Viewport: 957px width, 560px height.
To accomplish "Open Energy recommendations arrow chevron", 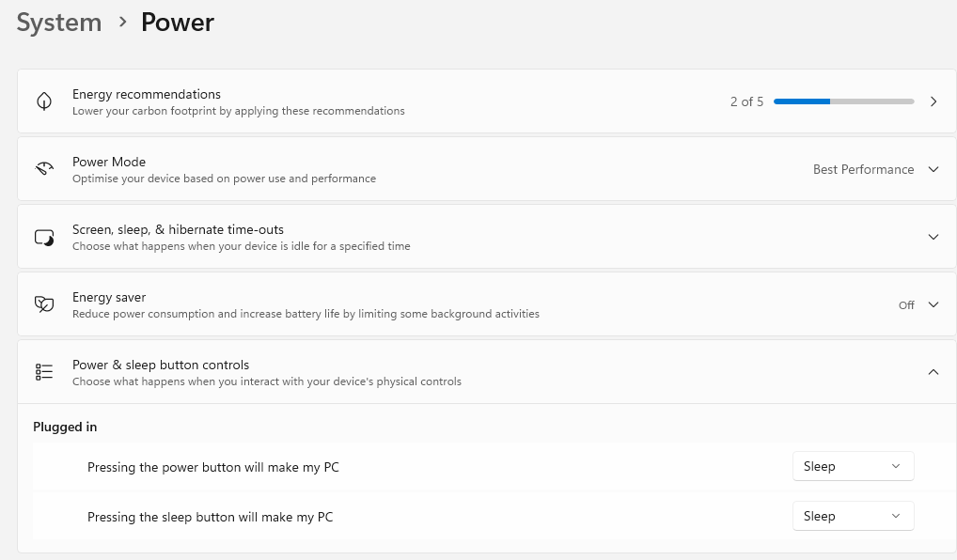I will point(933,101).
